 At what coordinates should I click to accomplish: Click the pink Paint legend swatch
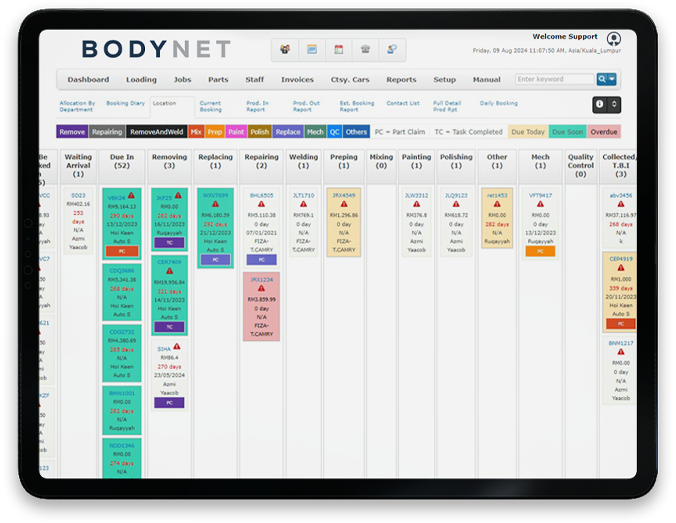coord(236,132)
